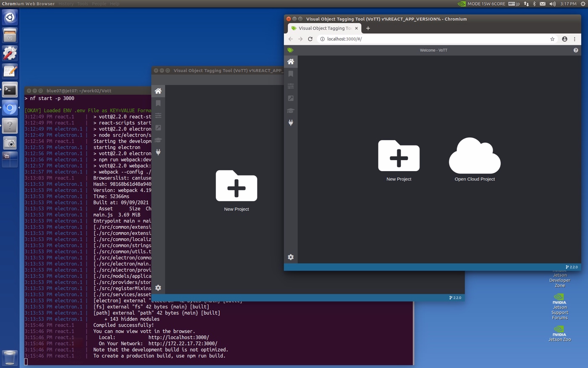Image resolution: width=588 pixels, height=368 pixels.
Task: Open plug connections icon in Chromium VoTT sidebar
Action: point(291,123)
